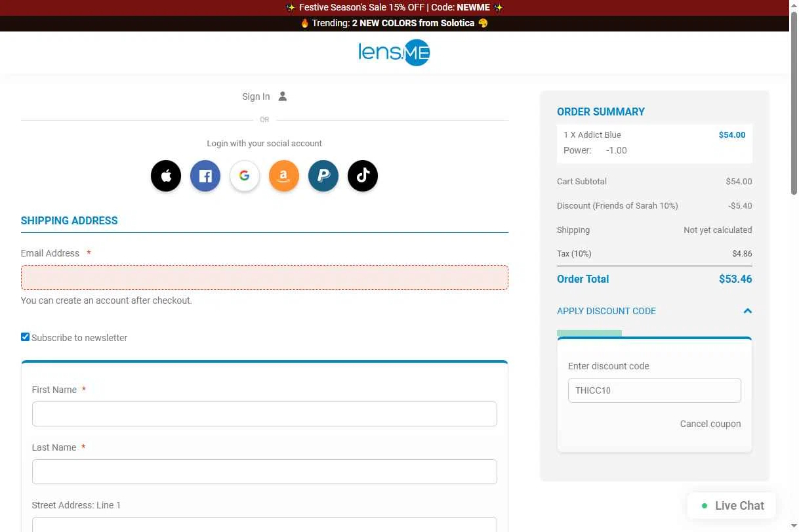Click the 'Power: -1.00' text
The width and height of the screenshot is (799, 532).
(x=595, y=150)
